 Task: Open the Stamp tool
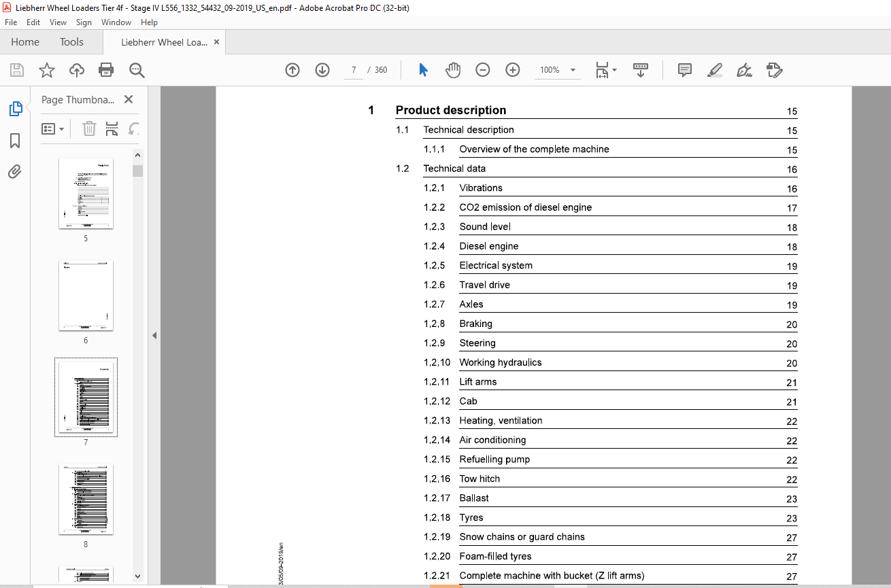point(774,70)
